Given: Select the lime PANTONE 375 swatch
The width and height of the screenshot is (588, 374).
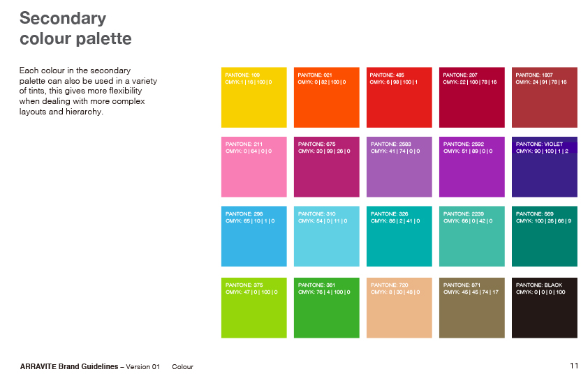Looking at the screenshot, I should (x=253, y=308).
